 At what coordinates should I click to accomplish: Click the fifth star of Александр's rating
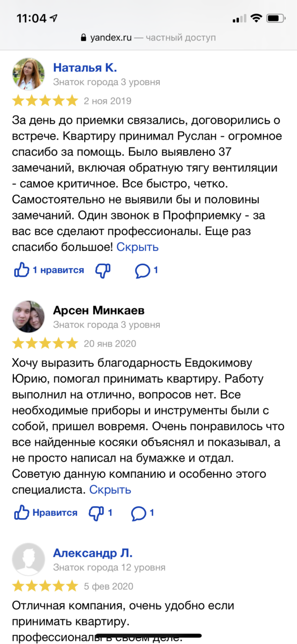pyautogui.click(x=72, y=586)
